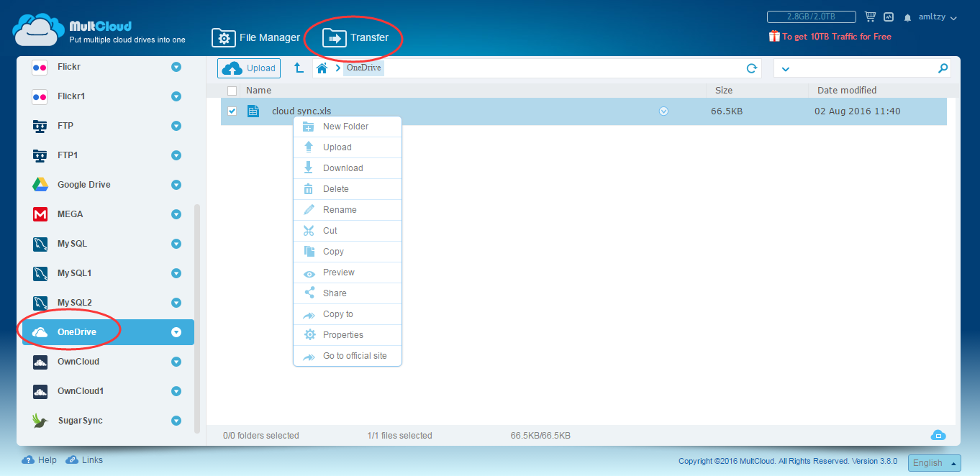Click the sidebar vertical scrollbar
Image resolution: width=980 pixels, height=476 pixels.
pyautogui.click(x=197, y=319)
